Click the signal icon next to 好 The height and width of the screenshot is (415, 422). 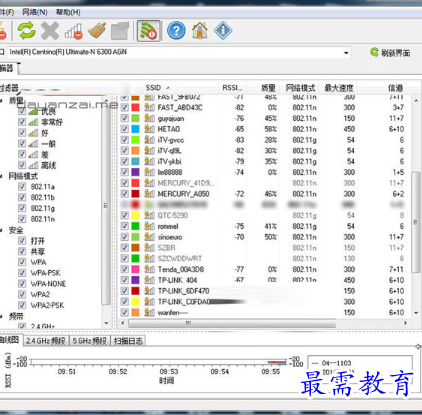tap(33, 133)
